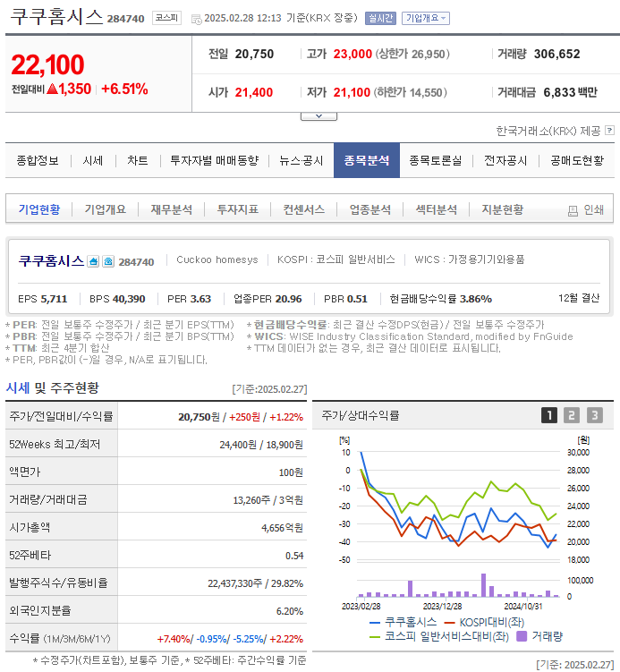Open the 지분현황 sub-tab
Image resolution: width=620 pixels, height=672 pixels.
point(503,209)
